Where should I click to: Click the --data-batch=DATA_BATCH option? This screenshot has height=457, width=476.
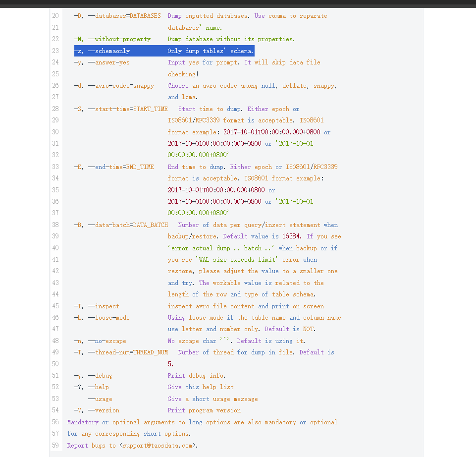[x=128, y=225]
